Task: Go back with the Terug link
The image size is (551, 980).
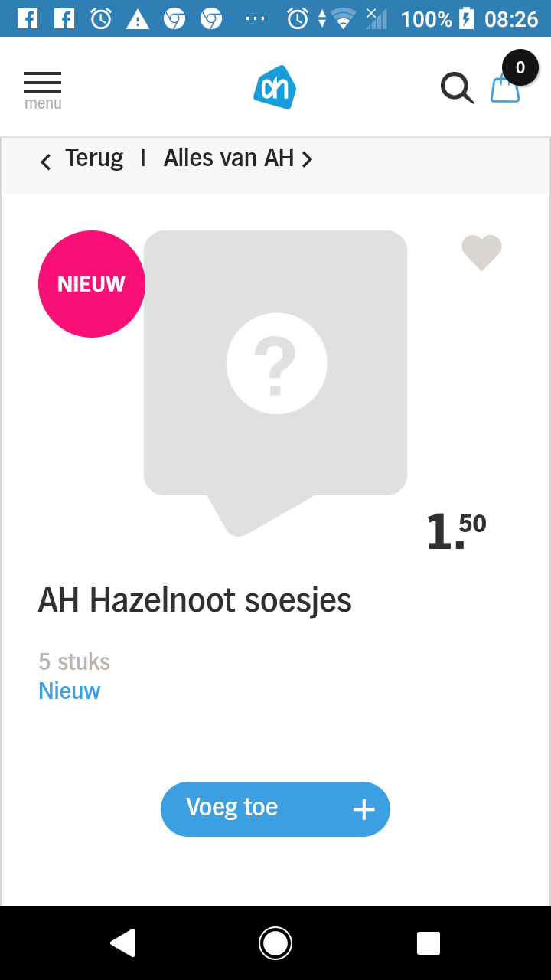Action: pyautogui.click(x=94, y=158)
